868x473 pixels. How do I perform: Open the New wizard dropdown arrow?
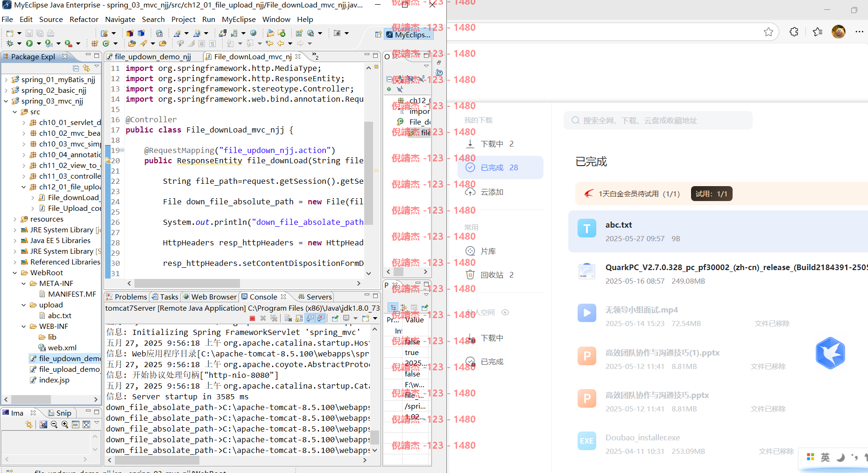[x=19, y=33]
